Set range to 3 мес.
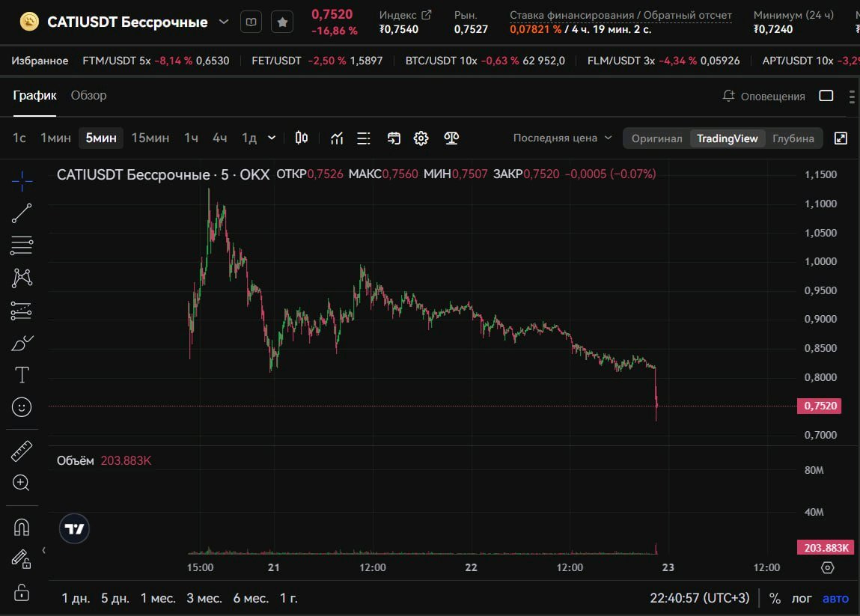860x616 pixels. (204, 598)
